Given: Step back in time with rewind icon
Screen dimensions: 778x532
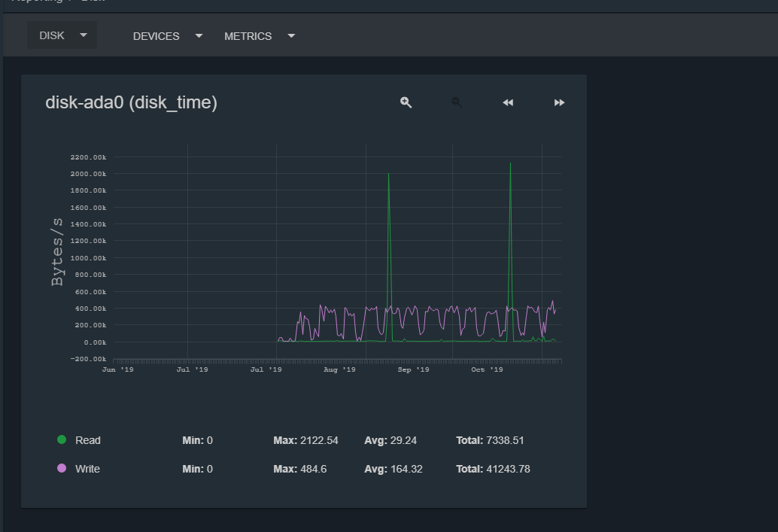Looking at the screenshot, I should [508, 102].
